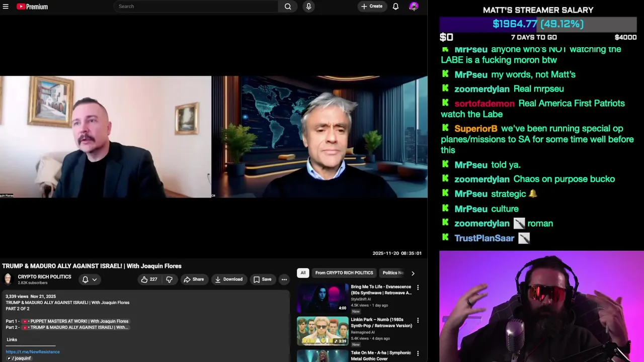
Task: Click the 3,339 views Nov 21, 2025 line
Action: coord(31,297)
